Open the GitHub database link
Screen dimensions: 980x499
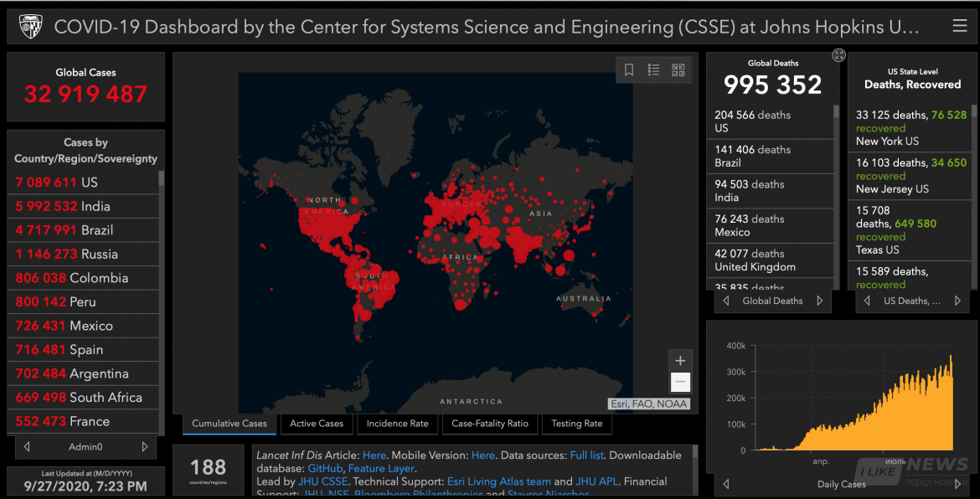point(325,469)
